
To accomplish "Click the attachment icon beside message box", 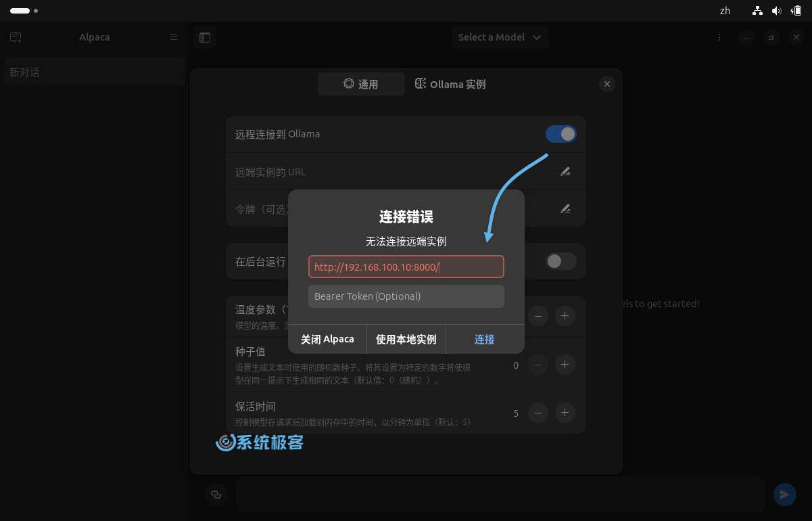I will coord(216,495).
